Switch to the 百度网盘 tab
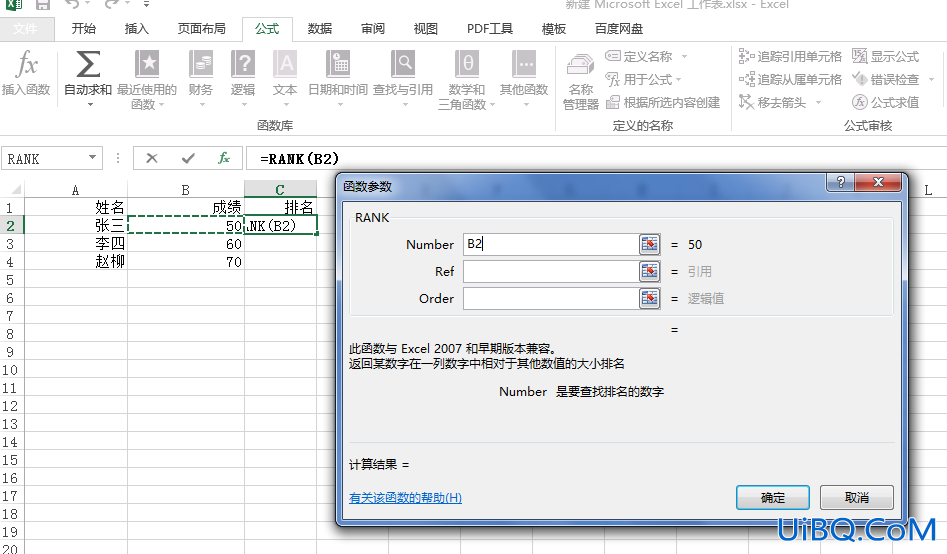This screenshot has height=554, width=947. [618, 28]
